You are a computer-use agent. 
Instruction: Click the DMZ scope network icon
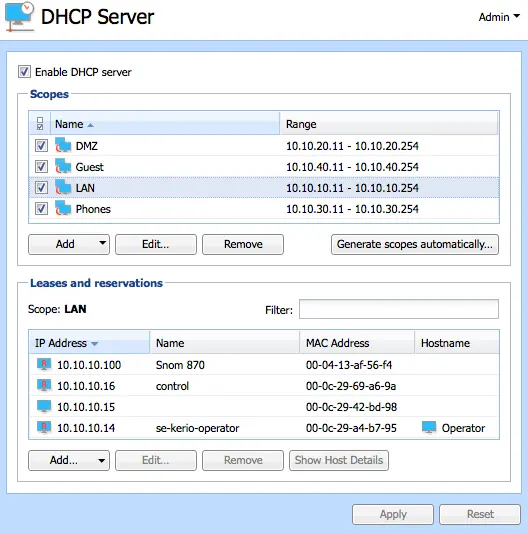coord(63,145)
